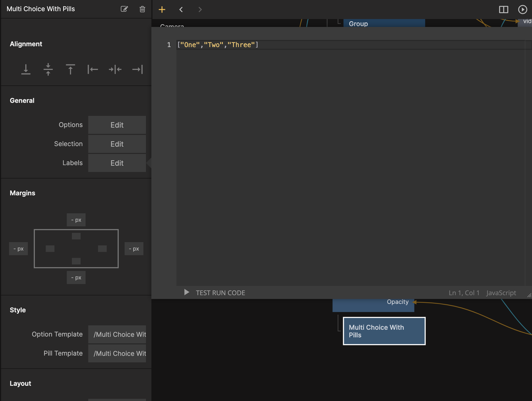
Task: Align the node to the left edge
Action: click(93, 69)
